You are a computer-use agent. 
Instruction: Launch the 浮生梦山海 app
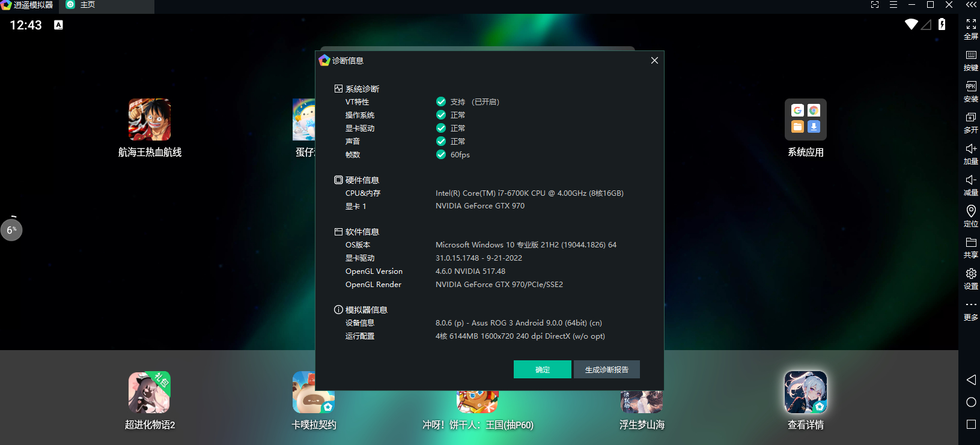[642, 402]
